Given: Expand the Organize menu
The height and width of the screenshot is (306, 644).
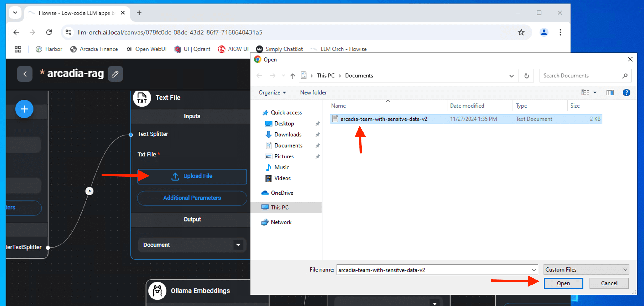Looking at the screenshot, I should pyautogui.click(x=272, y=93).
